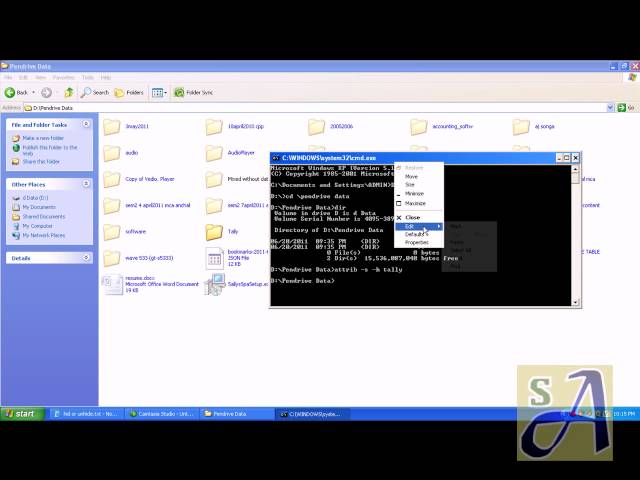Viewport: 640px width, 480px height.
Task: Select the 3may2011 folder
Action: (x=126, y=127)
